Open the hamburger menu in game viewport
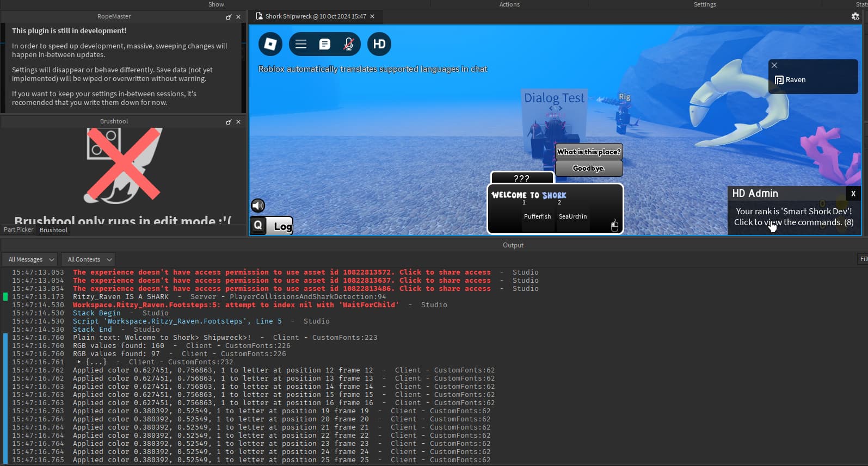Screen dimensions: 868x466 (x=301, y=44)
